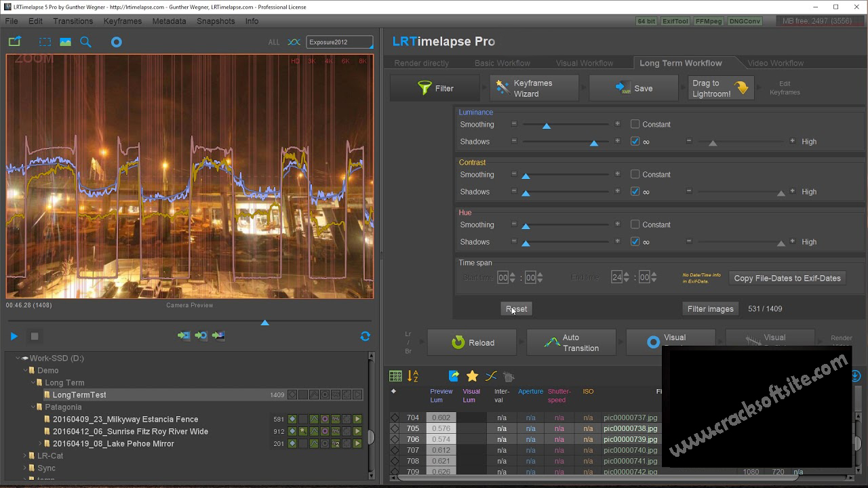Enable Constant checkbox under Hue
Image resolution: width=868 pixels, height=488 pixels.
[635, 224]
